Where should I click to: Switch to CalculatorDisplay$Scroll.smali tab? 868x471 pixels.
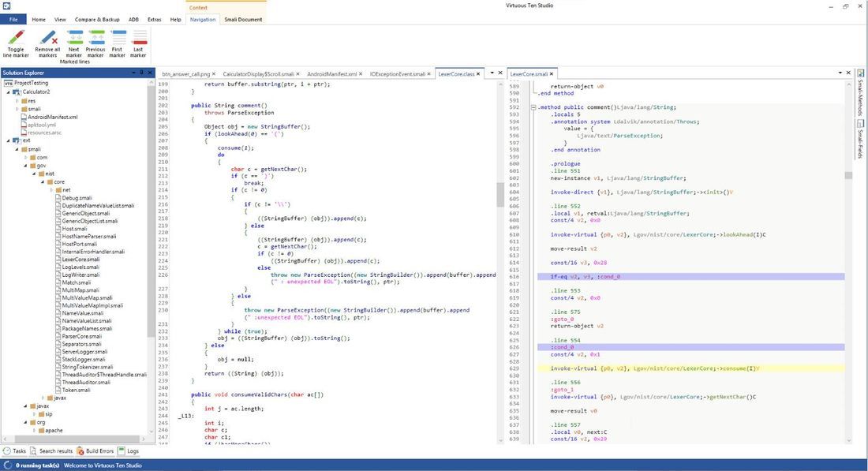click(259, 73)
